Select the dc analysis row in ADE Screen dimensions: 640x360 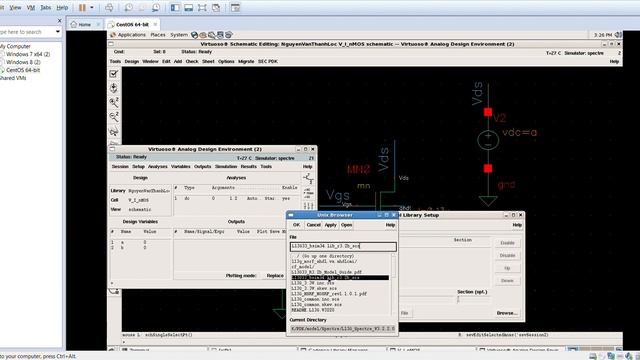(x=237, y=198)
